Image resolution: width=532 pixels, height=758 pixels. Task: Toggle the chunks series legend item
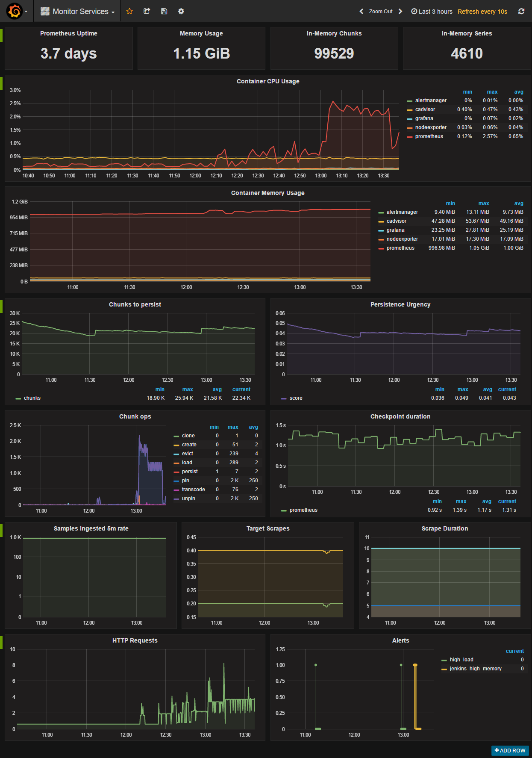point(32,398)
